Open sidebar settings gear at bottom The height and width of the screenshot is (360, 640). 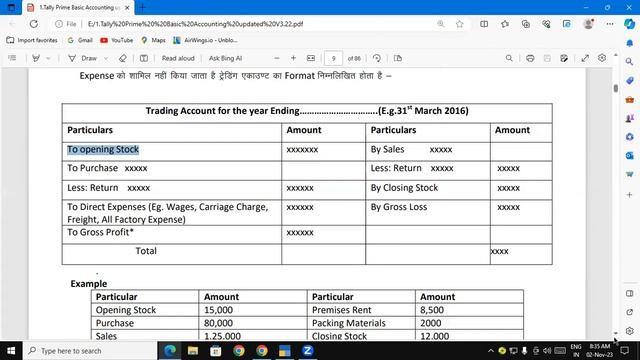click(629, 331)
